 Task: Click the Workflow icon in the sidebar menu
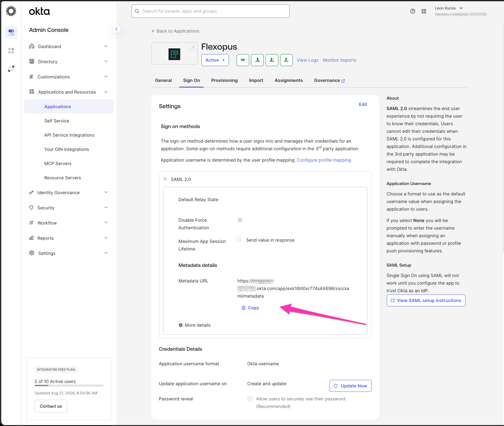point(31,223)
